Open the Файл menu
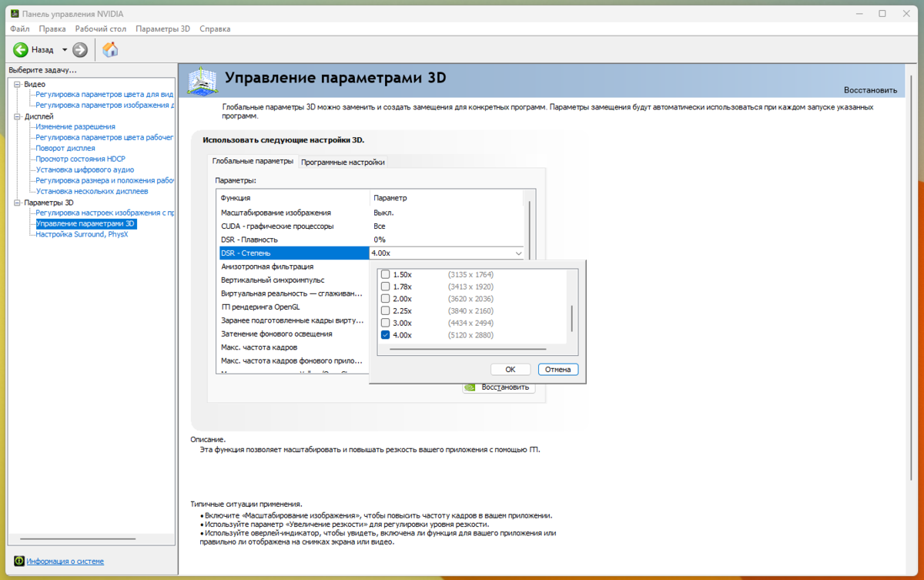 click(x=20, y=28)
